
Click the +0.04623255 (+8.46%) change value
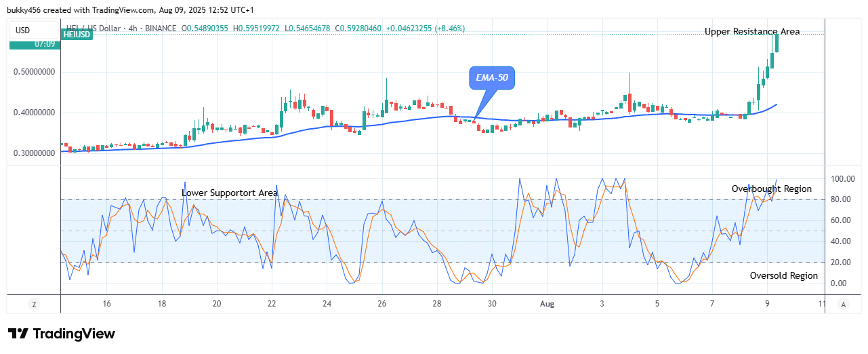(426, 28)
